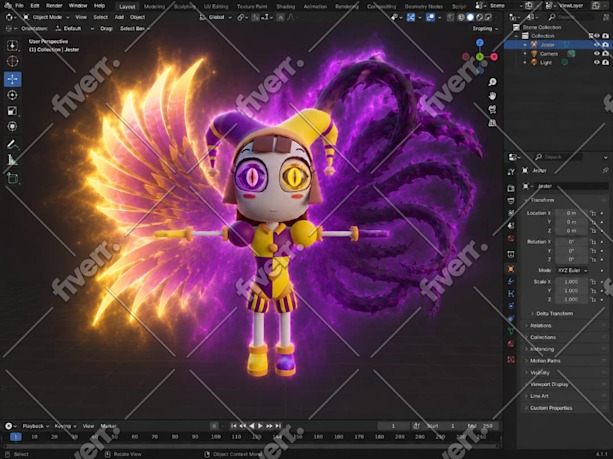
Task: Click the blue Z axis gizmo ball
Action: pyautogui.click(x=480, y=43)
